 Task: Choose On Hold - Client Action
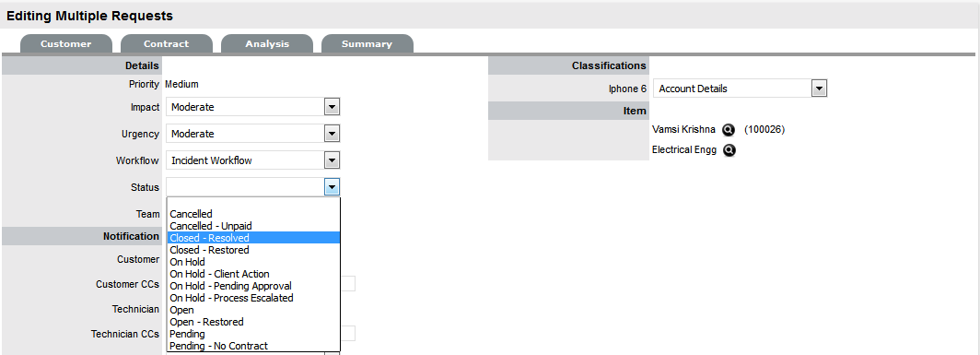253,274
